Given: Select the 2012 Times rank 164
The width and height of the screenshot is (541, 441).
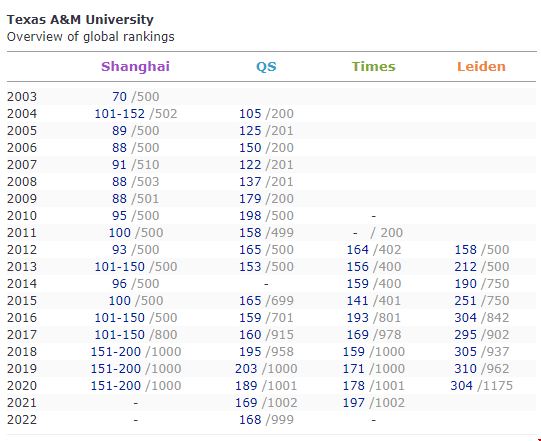Looking at the screenshot, I should (357, 249).
